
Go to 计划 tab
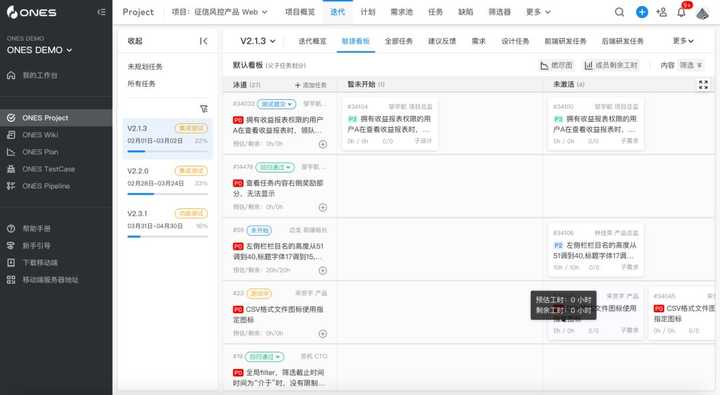pos(368,12)
